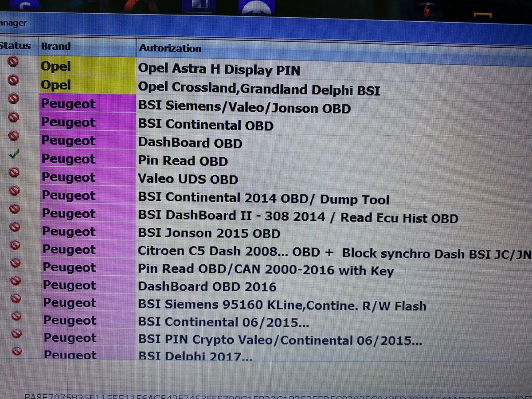Click the red icon beside DashBoard OBD 2016

coord(16,280)
